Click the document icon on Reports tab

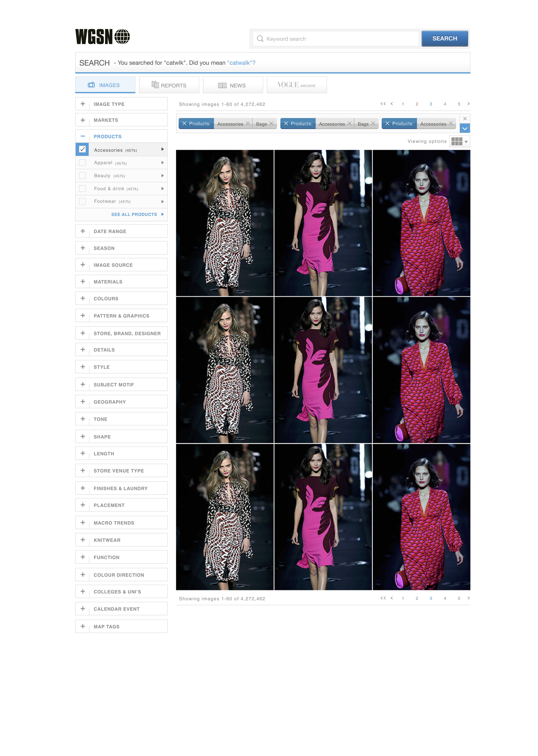155,85
